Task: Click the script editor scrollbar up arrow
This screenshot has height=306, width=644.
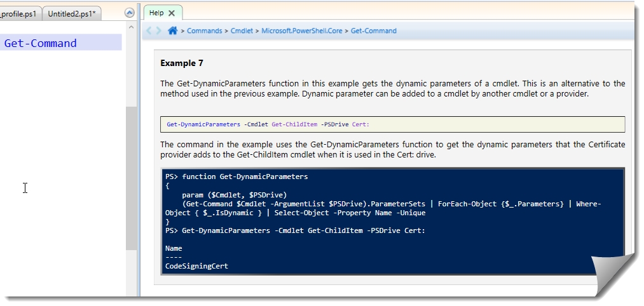Action: pyautogui.click(x=131, y=27)
